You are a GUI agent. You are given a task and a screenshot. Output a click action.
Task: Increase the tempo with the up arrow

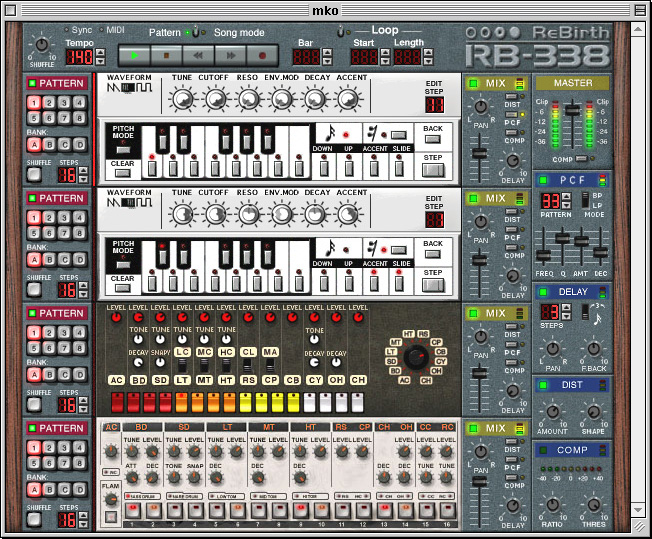(100, 52)
